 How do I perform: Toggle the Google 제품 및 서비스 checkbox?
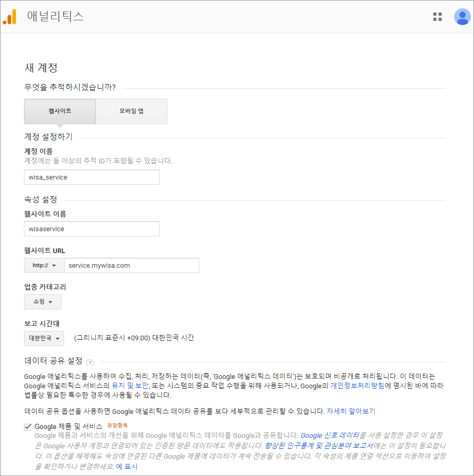[x=28, y=427]
